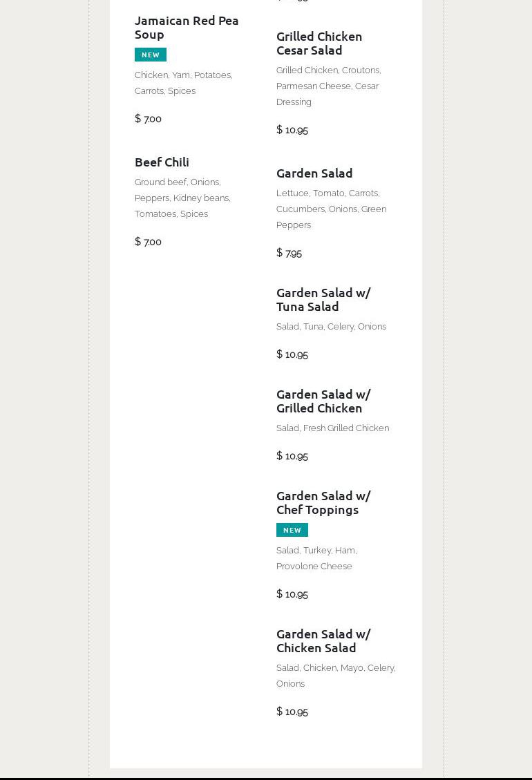Click the NEW badge under Chef Toppings salad
This screenshot has width=532, height=780.
pos(292,530)
